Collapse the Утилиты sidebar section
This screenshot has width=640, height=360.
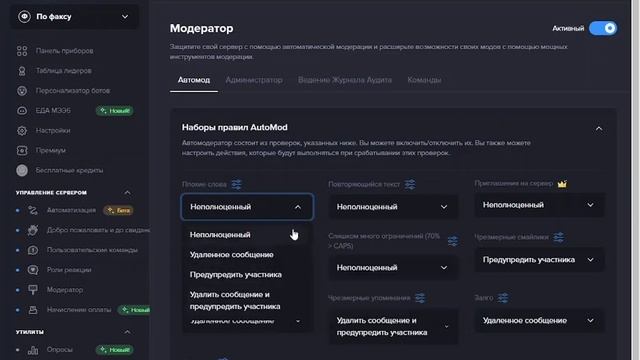(x=127, y=332)
